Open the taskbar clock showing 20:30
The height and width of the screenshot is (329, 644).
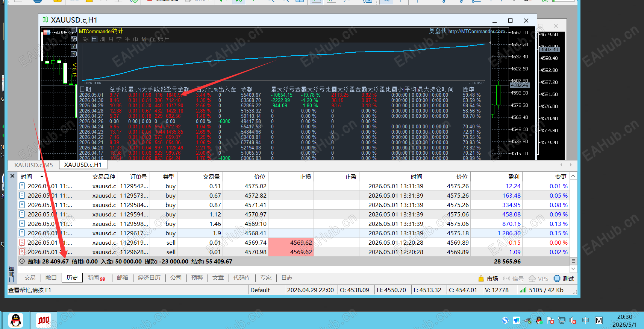(624, 321)
